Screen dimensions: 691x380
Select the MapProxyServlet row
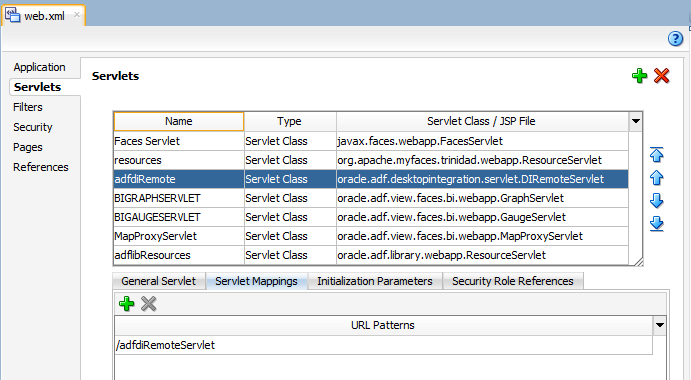coord(371,236)
